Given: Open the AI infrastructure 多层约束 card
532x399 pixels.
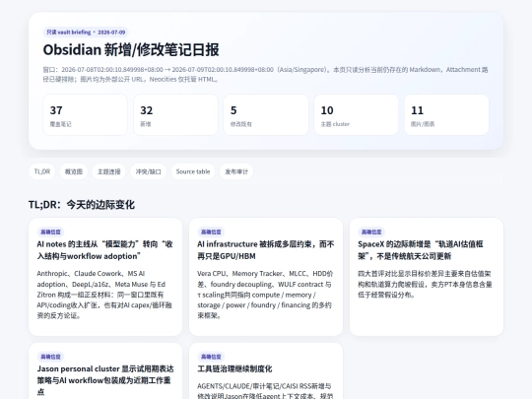Looking at the screenshot, I should [266, 277].
